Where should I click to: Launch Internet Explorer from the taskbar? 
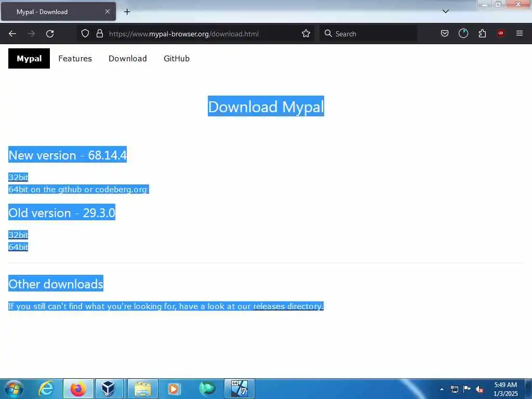(x=46, y=389)
